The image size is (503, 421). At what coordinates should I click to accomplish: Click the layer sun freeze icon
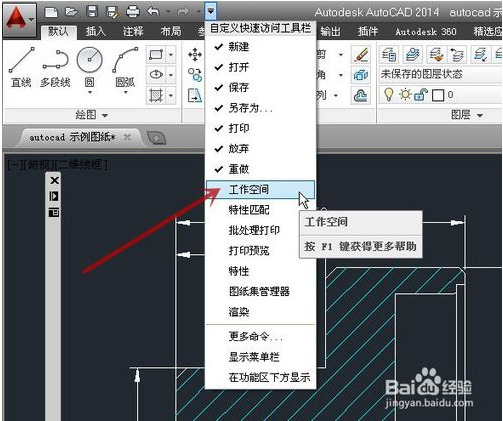[405, 95]
